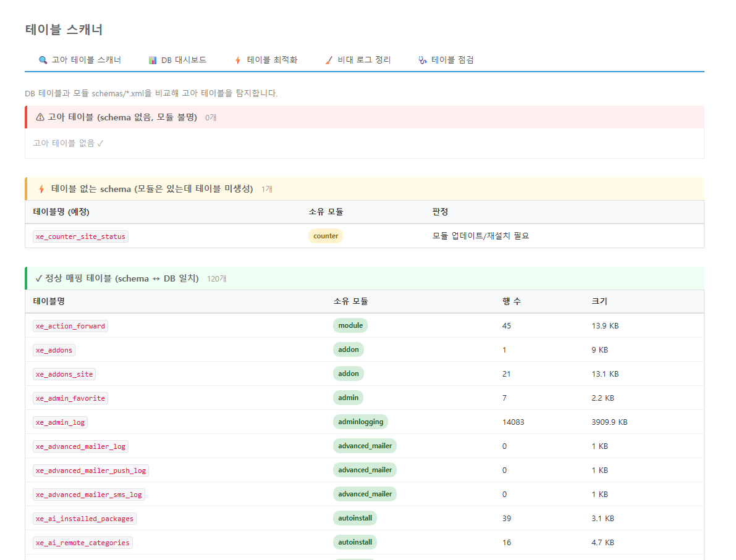Click the 행 수 column header
Viewport: 736px width, 560px height.
[x=512, y=301]
